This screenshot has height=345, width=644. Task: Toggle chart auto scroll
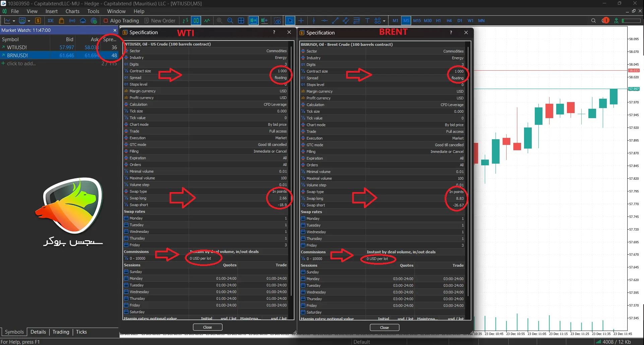(x=254, y=21)
